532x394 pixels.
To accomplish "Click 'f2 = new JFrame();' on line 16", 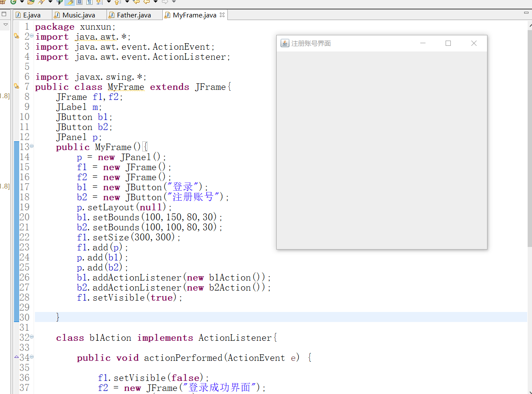I will pos(124,177).
